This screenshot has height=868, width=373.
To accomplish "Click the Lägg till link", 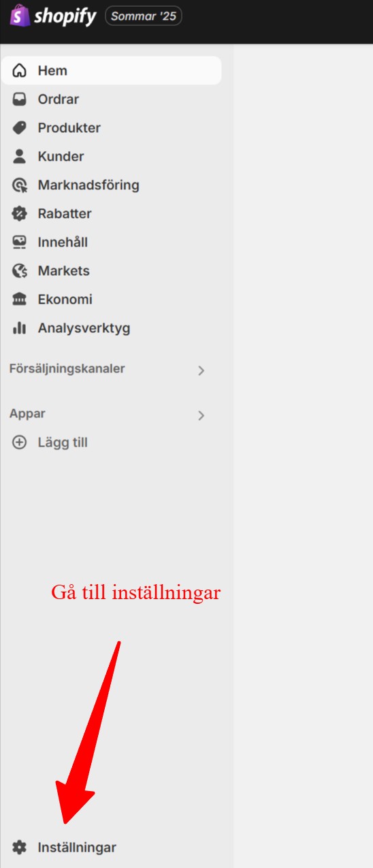I will coord(63,443).
